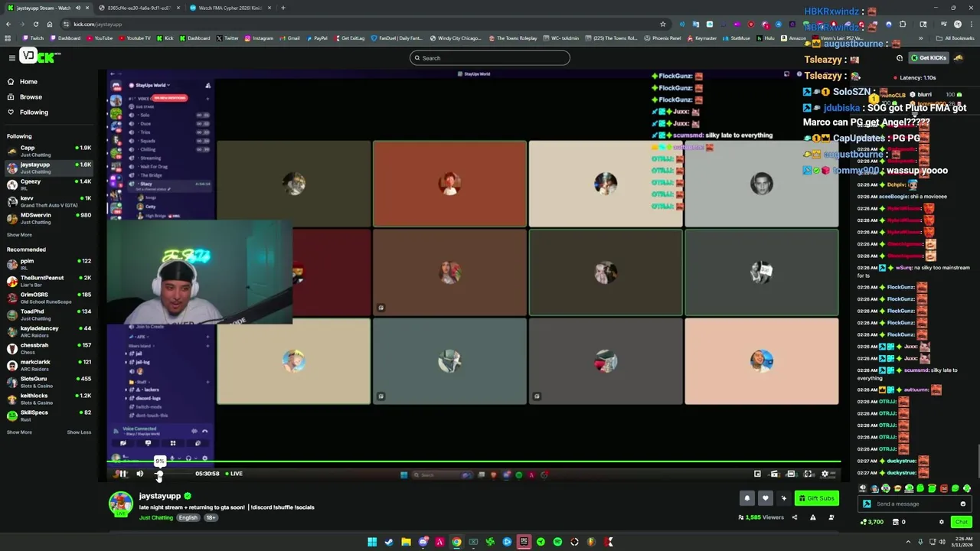Click the English language tag
Screen dimensions: 980x551
click(x=188, y=518)
